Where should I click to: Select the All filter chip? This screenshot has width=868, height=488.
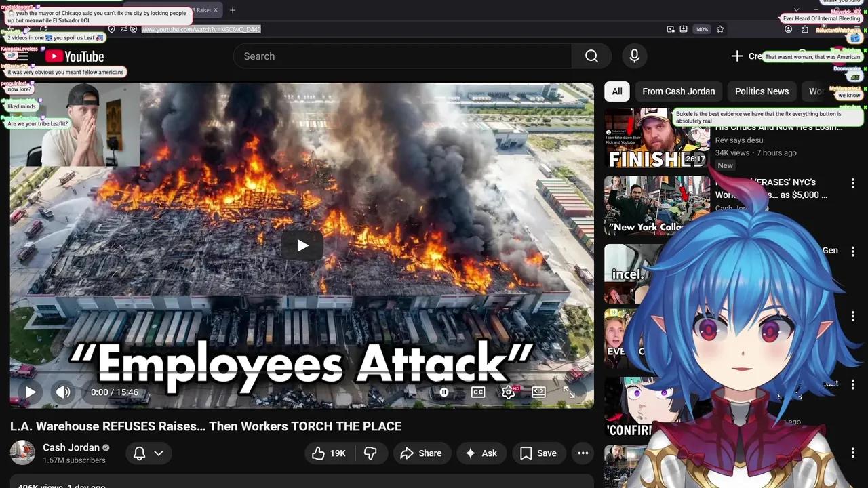(617, 91)
